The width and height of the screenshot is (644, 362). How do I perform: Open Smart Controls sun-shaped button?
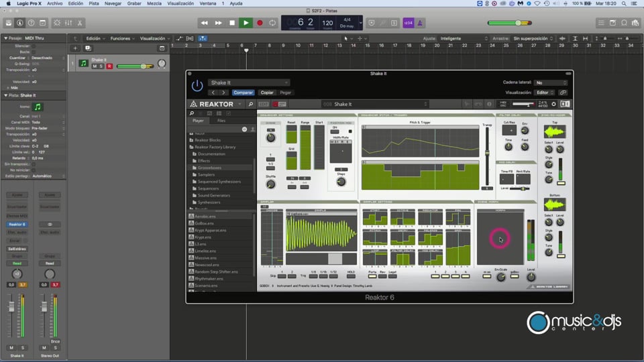pyautogui.click(x=57, y=23)
